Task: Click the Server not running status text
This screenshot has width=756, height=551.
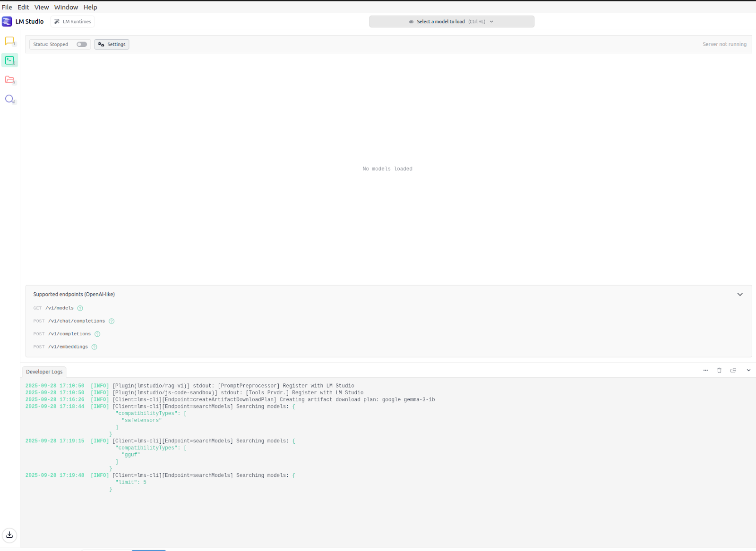Action: (x=724, y=44)
